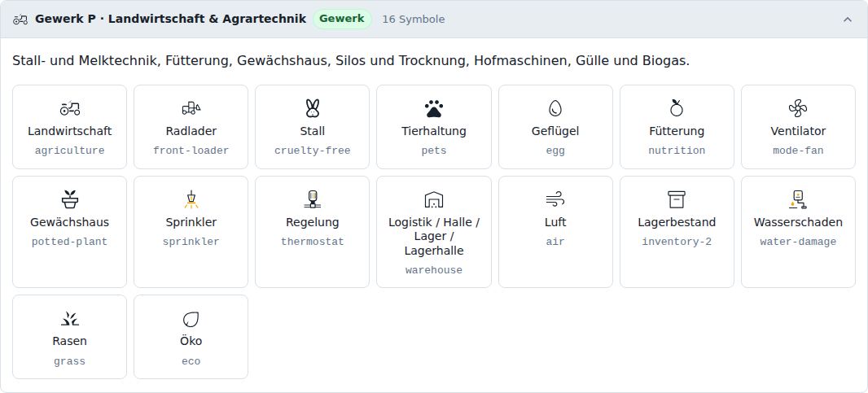Click the Gewerk P Landwirtschaft & Agrartechnik title
The width and height of the screenshot is (868, 393).
click(170, 19)
